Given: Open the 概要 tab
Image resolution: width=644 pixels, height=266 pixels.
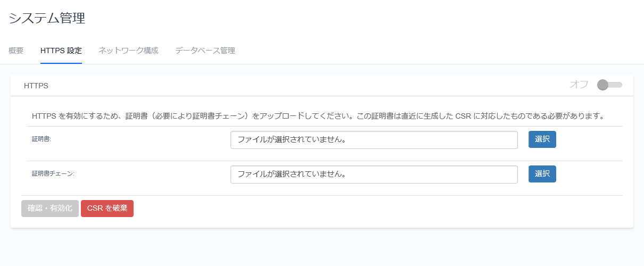Looking at the screenshot, I should [x=16, y=51].
